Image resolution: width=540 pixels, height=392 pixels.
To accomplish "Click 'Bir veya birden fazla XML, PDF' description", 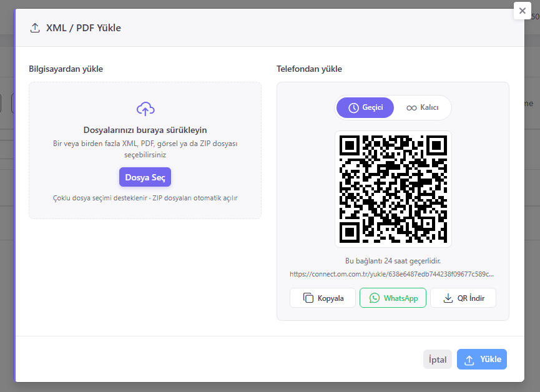I will 145,149.
